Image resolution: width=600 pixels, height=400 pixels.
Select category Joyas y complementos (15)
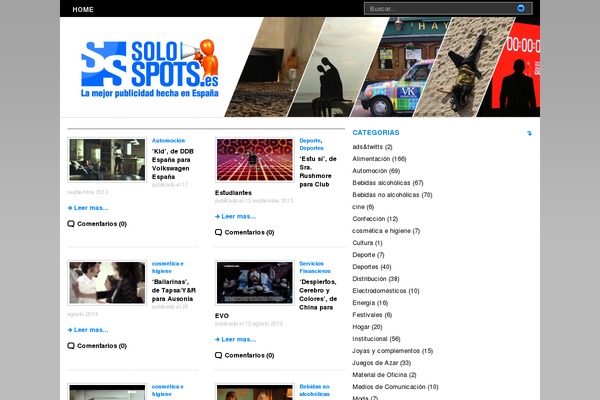393,351
